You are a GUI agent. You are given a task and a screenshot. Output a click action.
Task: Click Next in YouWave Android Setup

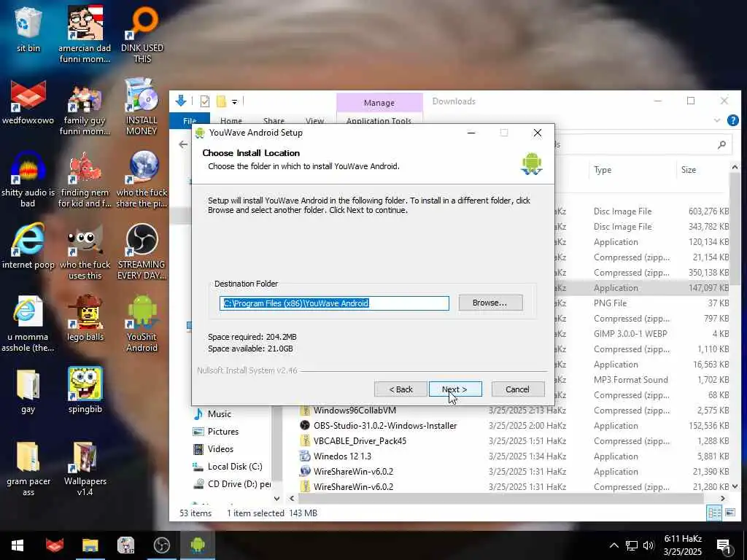click(x=455, y=389)
